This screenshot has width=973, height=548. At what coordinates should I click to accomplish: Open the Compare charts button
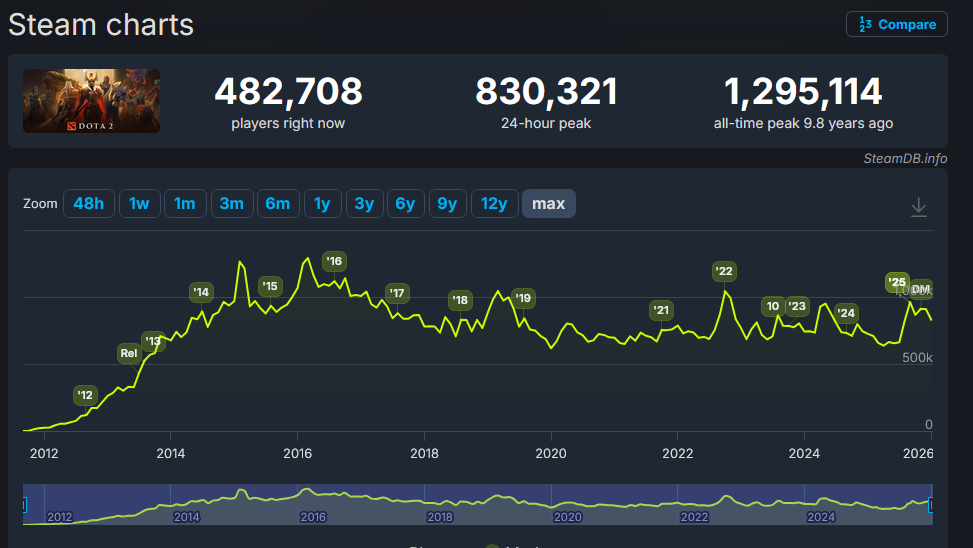[x=897, y=24]
